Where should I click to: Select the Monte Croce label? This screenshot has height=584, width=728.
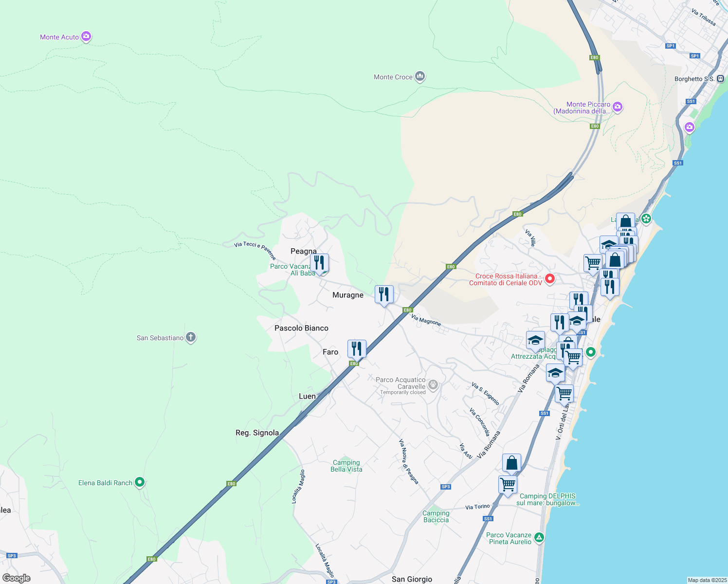click(393, 77)
